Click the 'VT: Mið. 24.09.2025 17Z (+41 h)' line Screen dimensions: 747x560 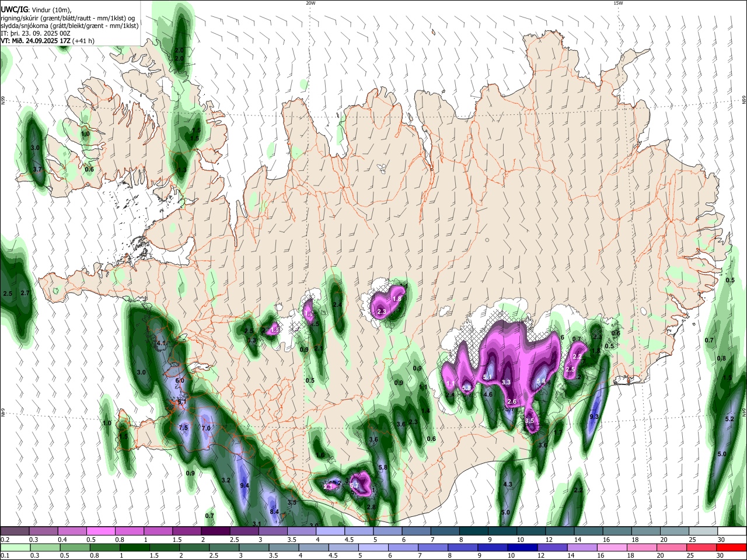tap(47, 41)
